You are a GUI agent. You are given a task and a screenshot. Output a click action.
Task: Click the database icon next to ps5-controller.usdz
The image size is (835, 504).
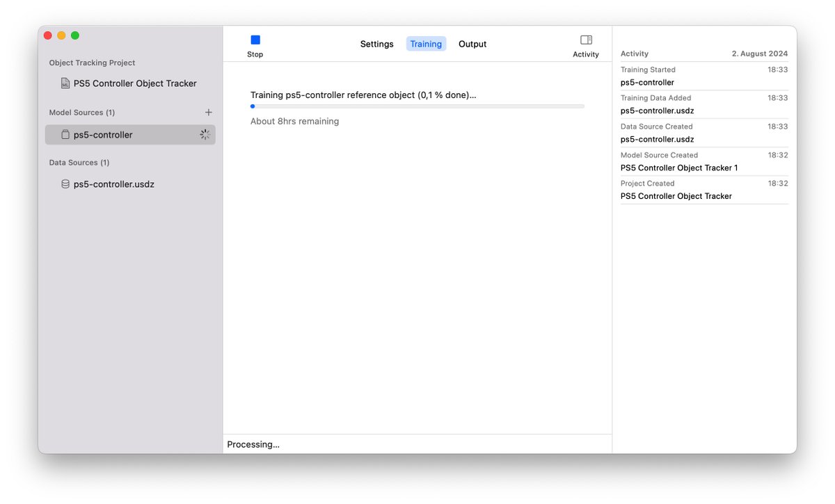pyautogui.click(x=65, y=184)
